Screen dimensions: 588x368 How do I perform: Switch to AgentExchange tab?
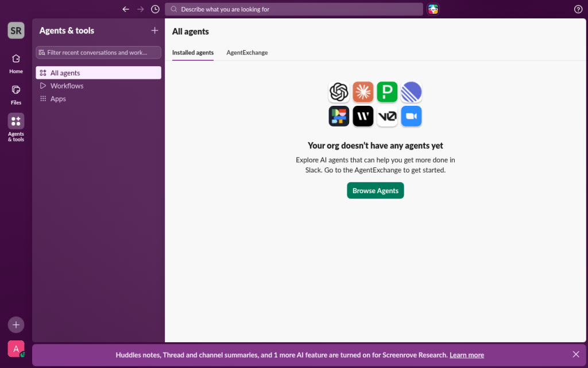(247, 52)
